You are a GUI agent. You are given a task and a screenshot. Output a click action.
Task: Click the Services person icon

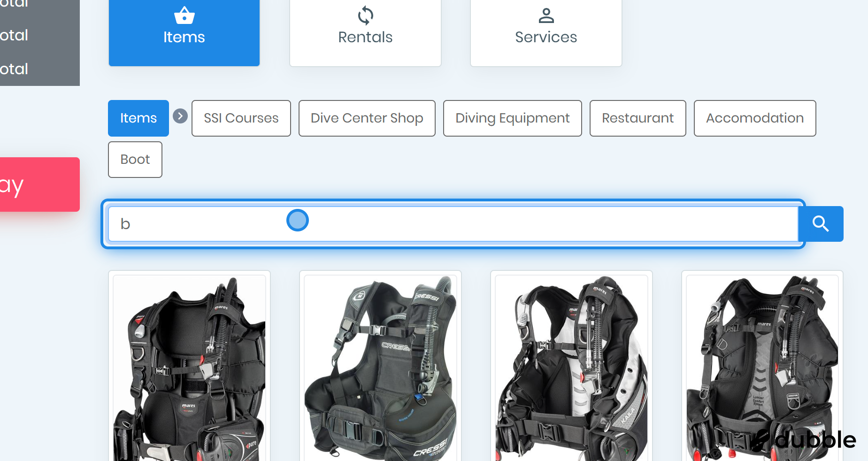[x=546, y=15]
